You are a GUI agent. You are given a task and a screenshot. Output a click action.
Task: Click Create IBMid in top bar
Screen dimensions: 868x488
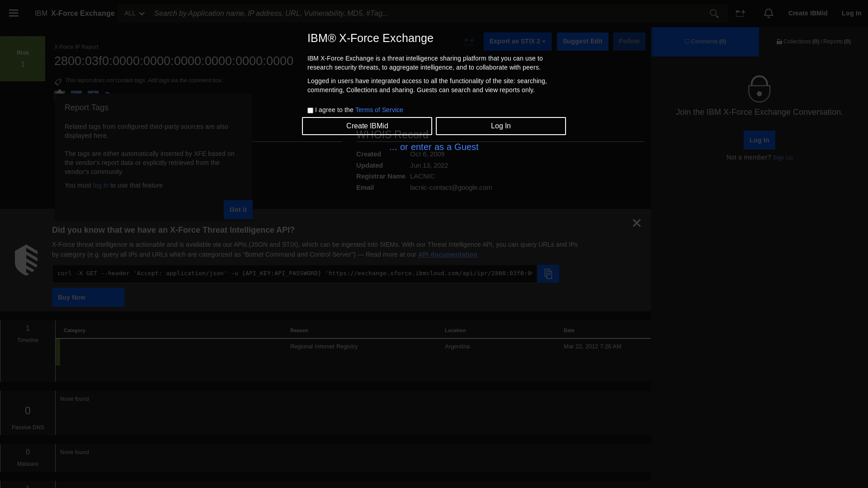[x=808, y=13]
